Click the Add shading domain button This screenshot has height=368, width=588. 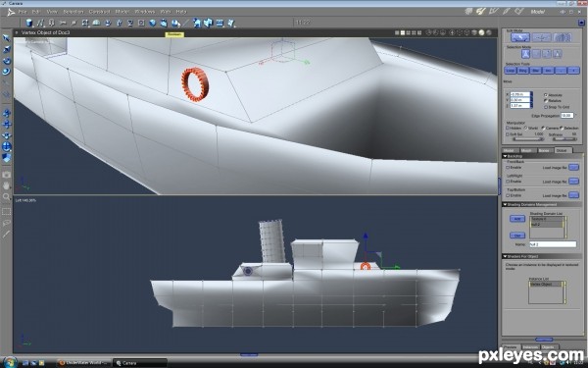click(x=517, y=219)
